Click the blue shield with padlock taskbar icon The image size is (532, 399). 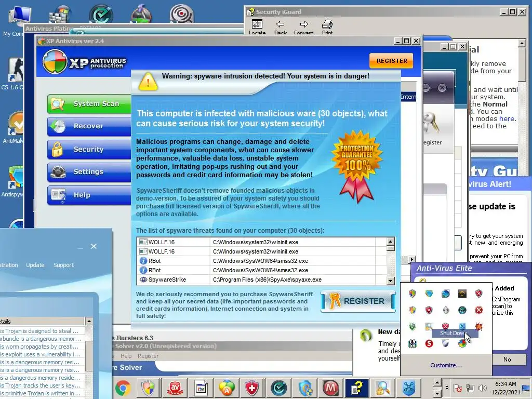pyautogui.click(x=305, y=388)
